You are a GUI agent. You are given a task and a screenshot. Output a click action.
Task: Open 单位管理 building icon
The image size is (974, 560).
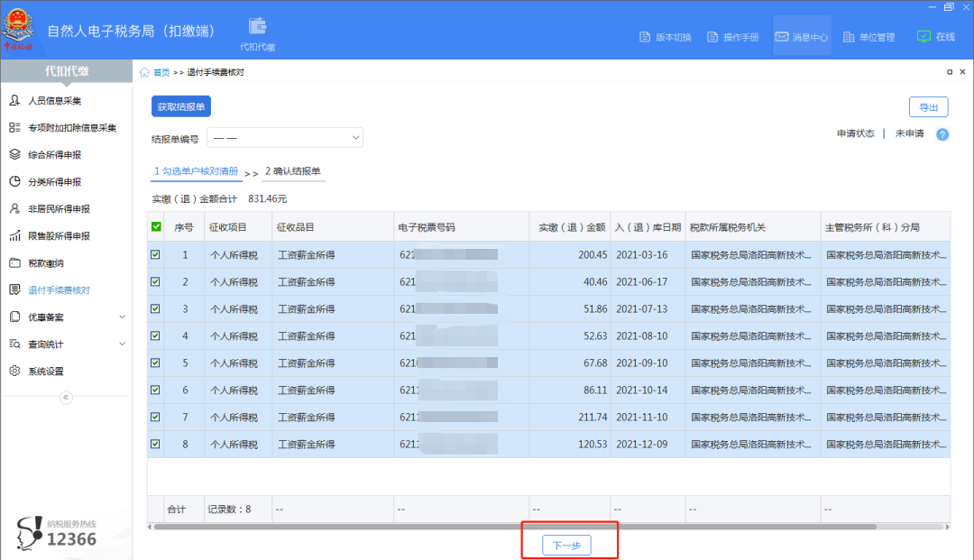point(849,37)
